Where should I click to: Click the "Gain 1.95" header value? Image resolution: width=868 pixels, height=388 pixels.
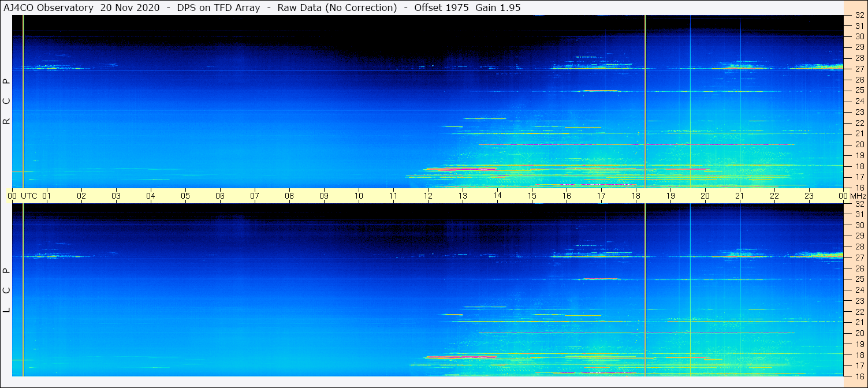pos(498,8)
